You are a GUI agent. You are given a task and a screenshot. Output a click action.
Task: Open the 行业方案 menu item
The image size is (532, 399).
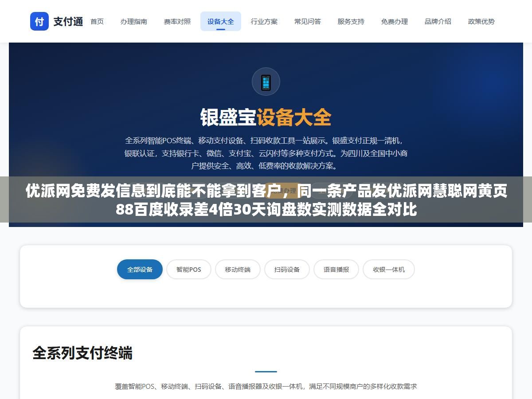tap(264, 21)
